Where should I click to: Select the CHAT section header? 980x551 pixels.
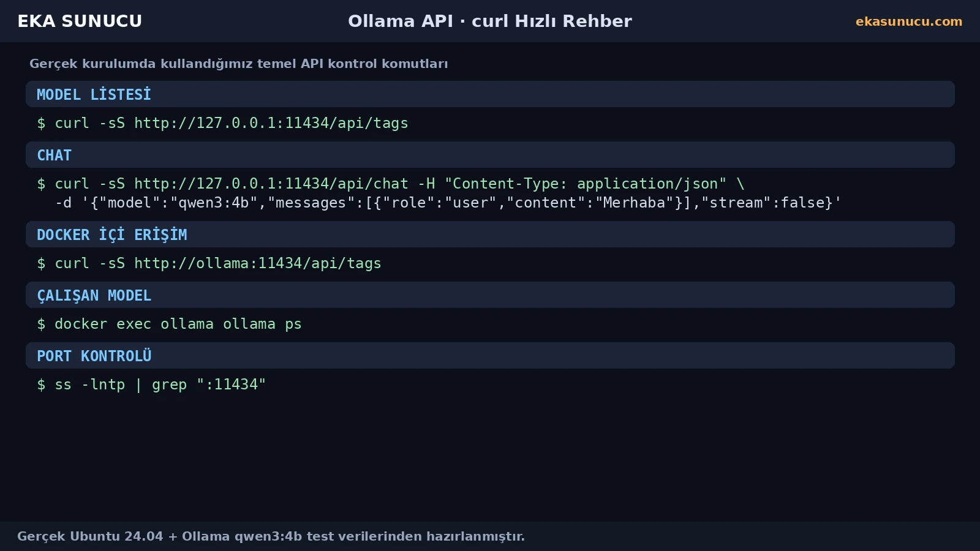click(490, 155)
